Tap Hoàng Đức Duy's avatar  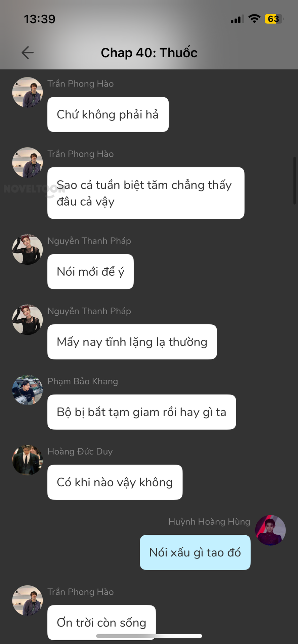[x=28, y=460]
